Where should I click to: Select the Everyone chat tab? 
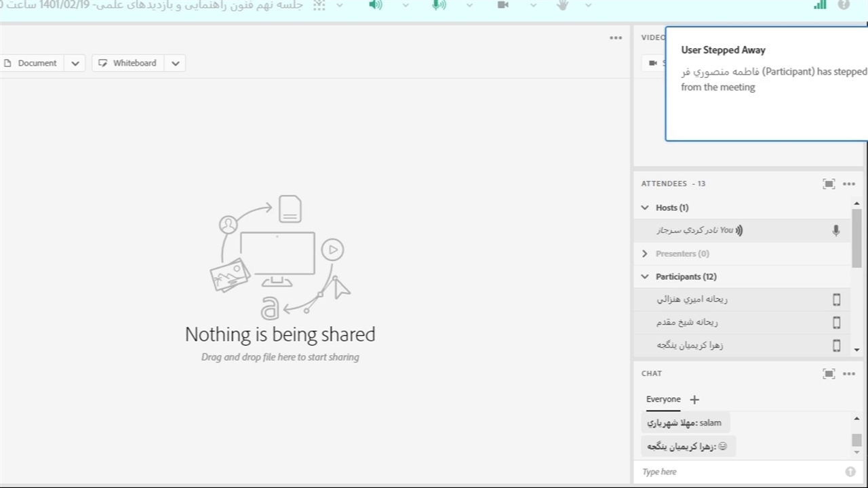click(663, 399)
